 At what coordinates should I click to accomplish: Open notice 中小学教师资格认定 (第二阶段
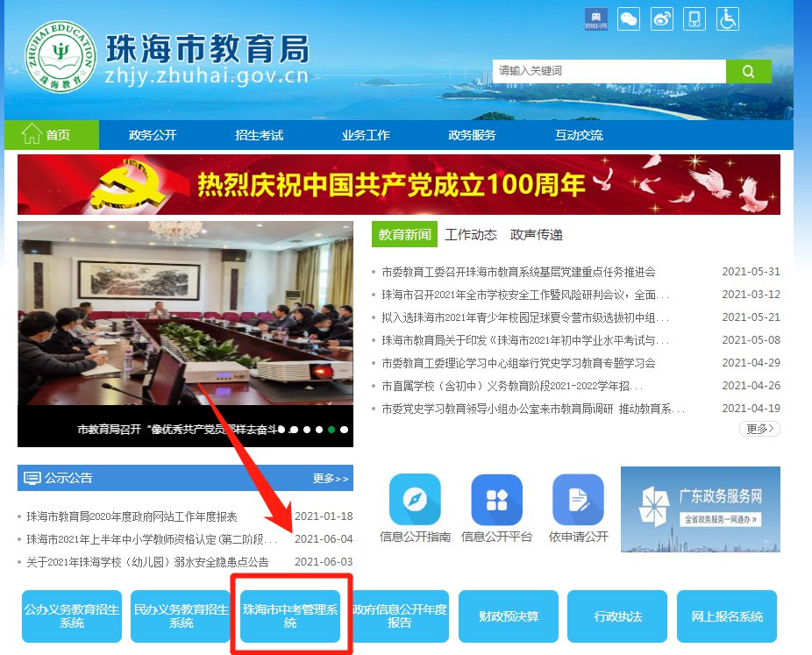(x=152, y=539)
